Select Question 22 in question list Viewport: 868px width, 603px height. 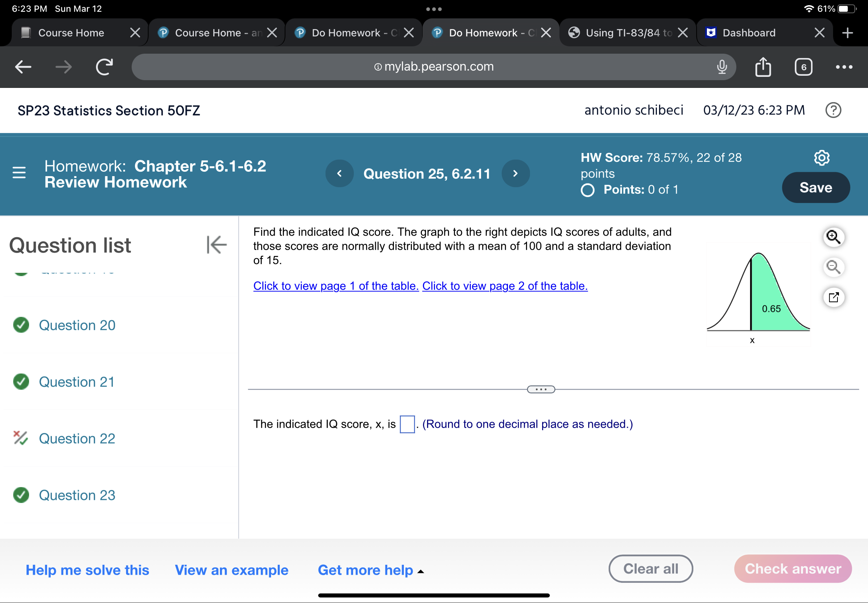coord(77,438)
